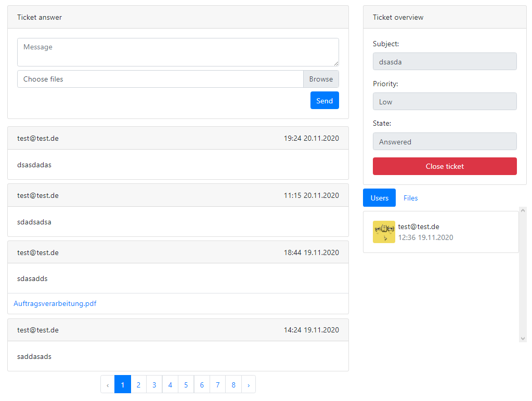Image resolution: width=532 pixels, height=401 pixels.
Task: Send the ticket answer
Action: 325,100
